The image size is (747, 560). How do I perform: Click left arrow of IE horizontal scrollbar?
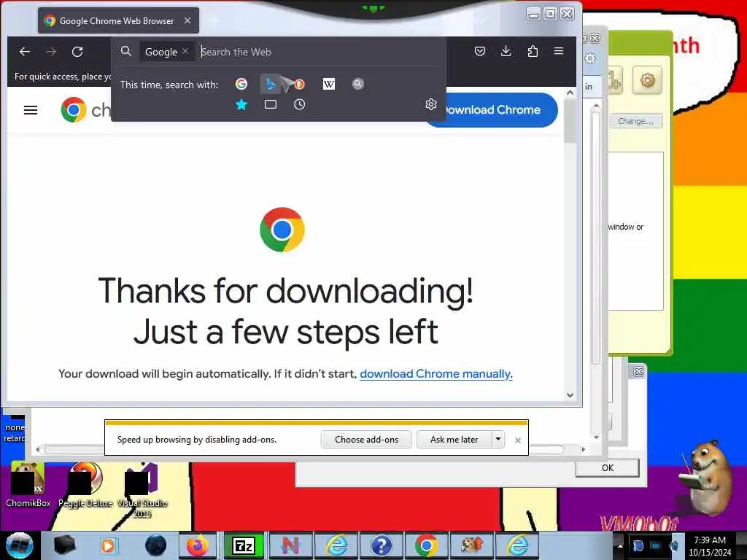point(38,449)
